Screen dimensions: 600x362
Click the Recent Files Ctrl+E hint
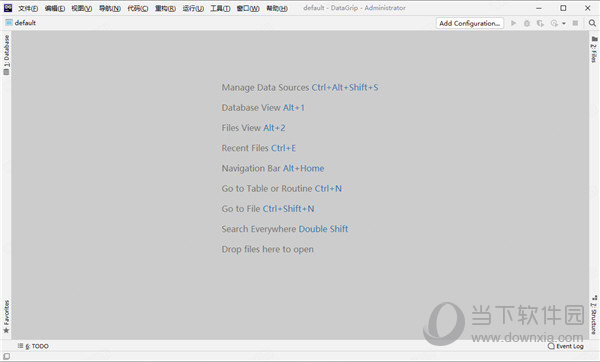pos(259,148)
